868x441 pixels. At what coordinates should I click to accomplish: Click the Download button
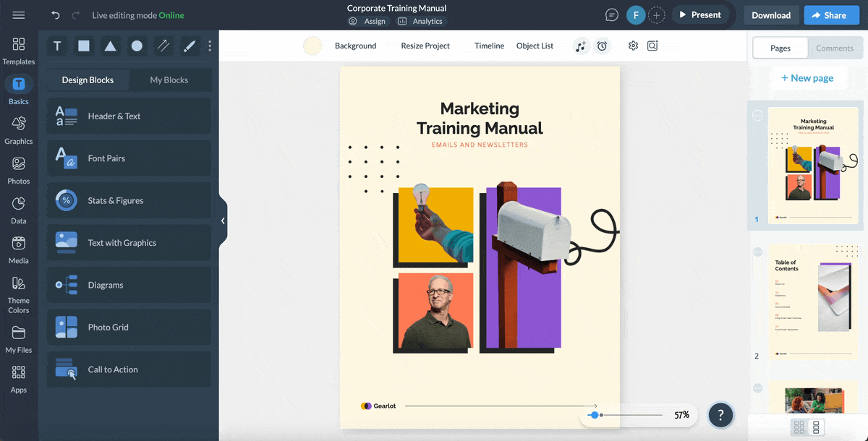click(x=770, y=15)
